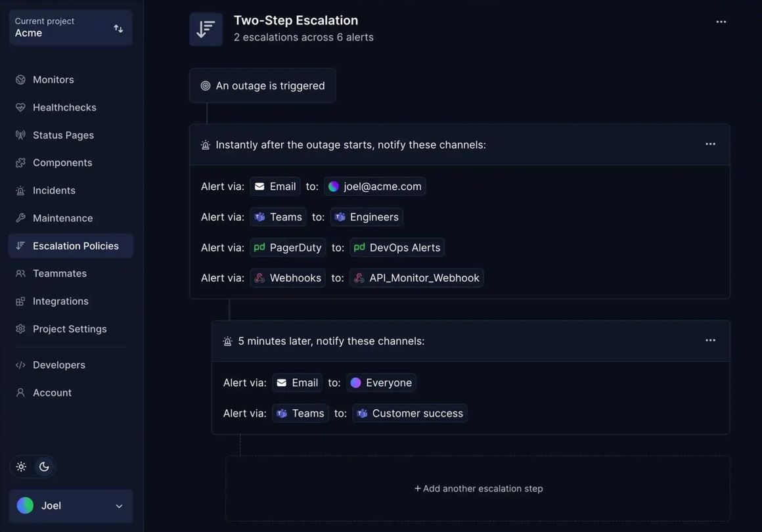Click siren icon in 'Instantly after' step header
Screen dimensions: 762x532
[x=206, y=144]
